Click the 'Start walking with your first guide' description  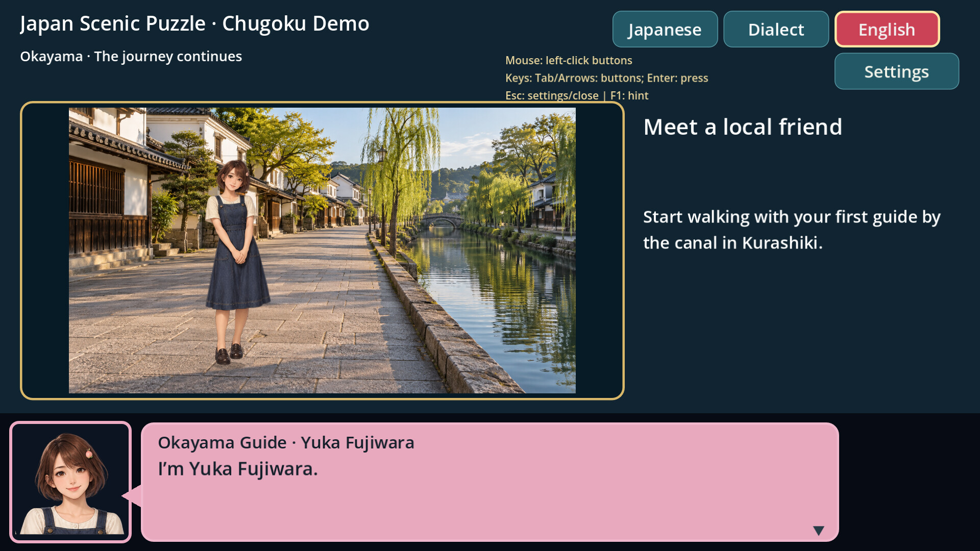(x=792, y=230)
